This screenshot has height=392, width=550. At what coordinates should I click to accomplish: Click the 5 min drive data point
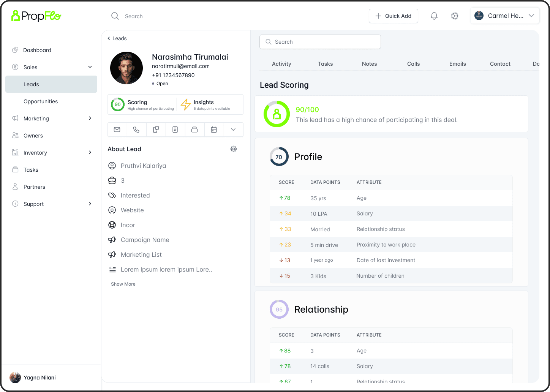pyautogui.click(x=324, y=245)
